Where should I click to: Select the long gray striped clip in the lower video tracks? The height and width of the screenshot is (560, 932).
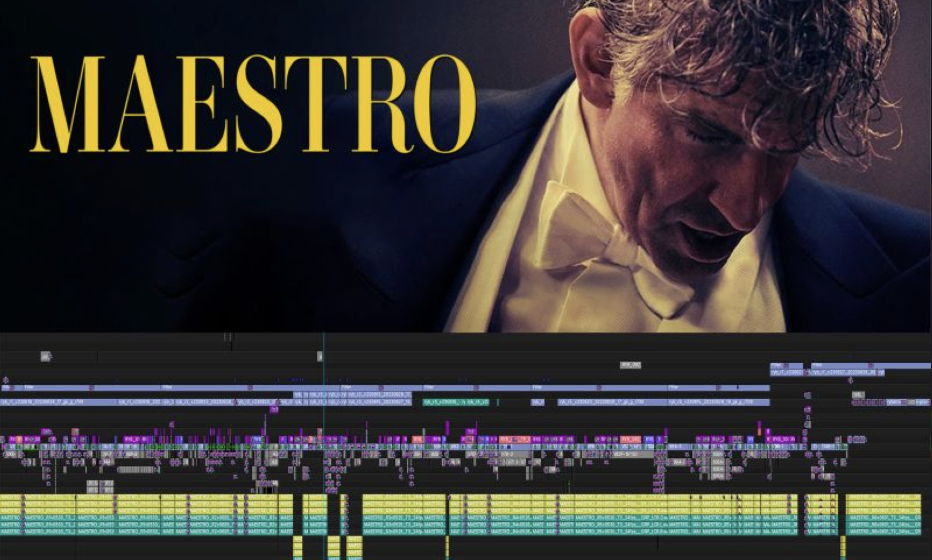click(x=136, y=470)
